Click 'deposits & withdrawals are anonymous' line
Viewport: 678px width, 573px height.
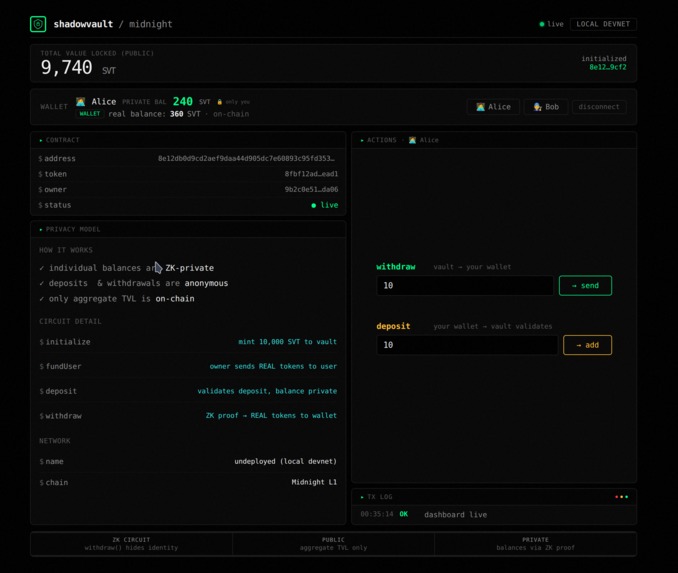(134, 283)
